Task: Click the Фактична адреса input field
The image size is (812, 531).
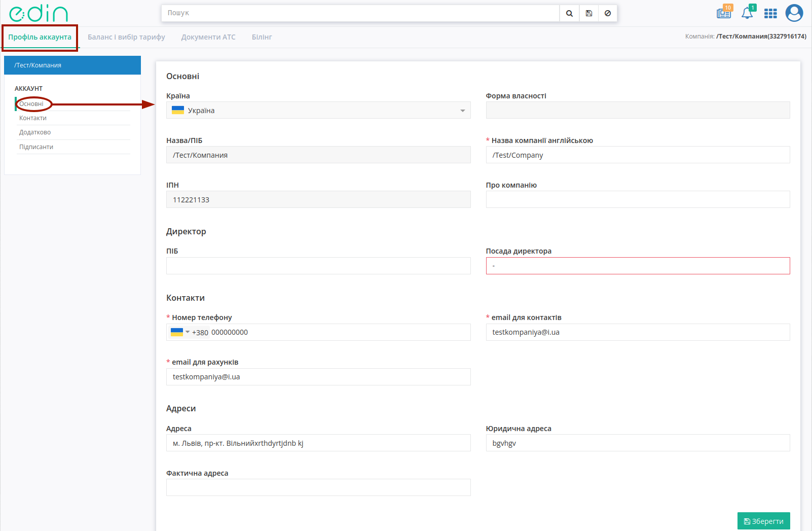Action: click(318, 487)
